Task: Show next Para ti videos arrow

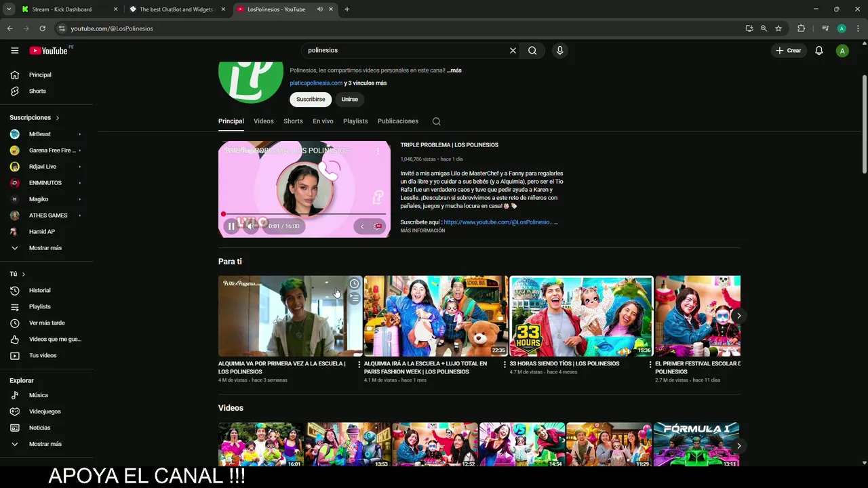Action: click(738, 316)
